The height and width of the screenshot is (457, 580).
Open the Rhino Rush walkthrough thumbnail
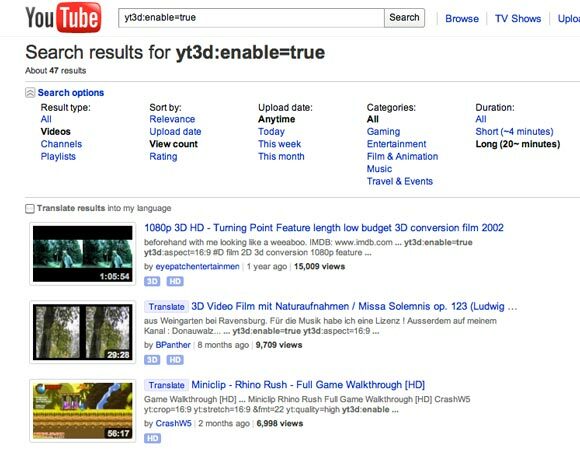[x=82, y=411]
